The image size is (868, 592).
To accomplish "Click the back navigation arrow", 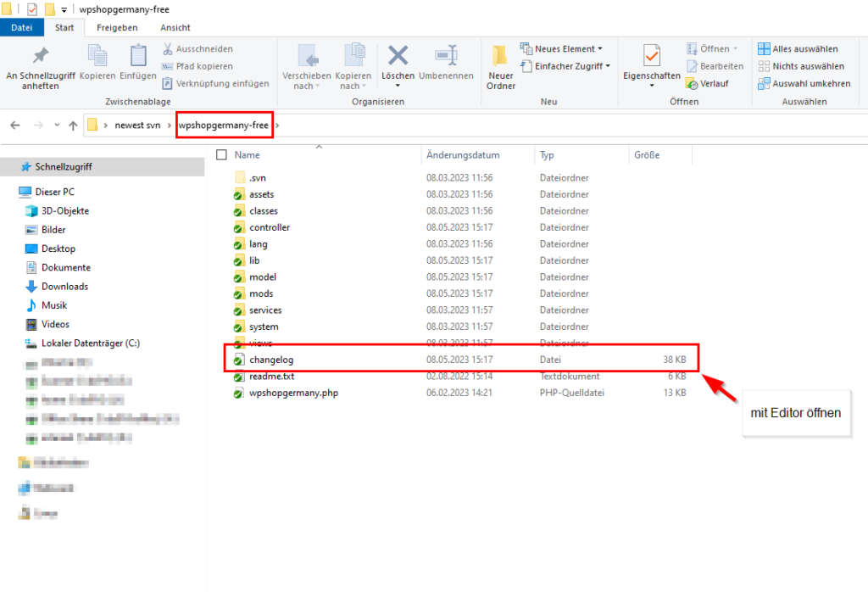I will pos(15,126).
